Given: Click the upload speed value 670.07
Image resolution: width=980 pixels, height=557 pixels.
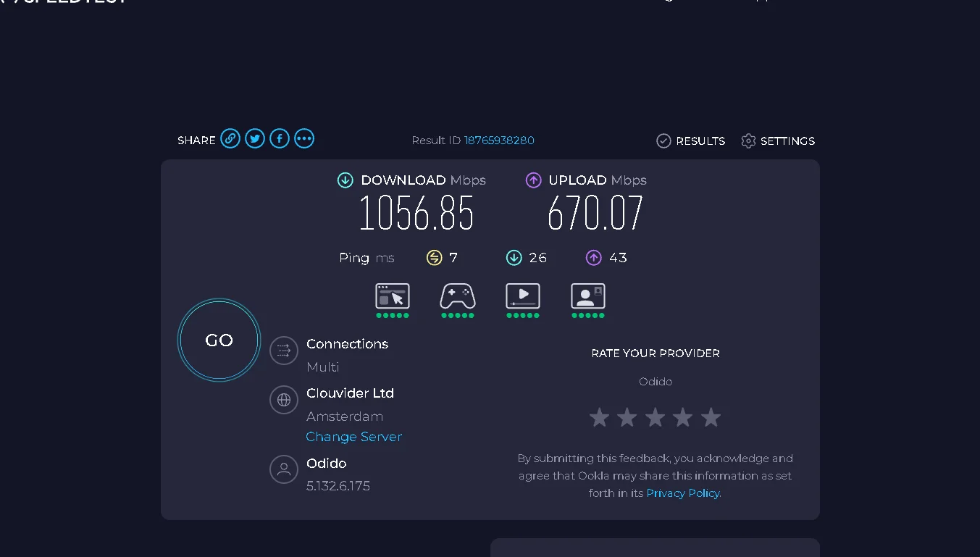Looking at the screenshot, I should click(595, 214).
